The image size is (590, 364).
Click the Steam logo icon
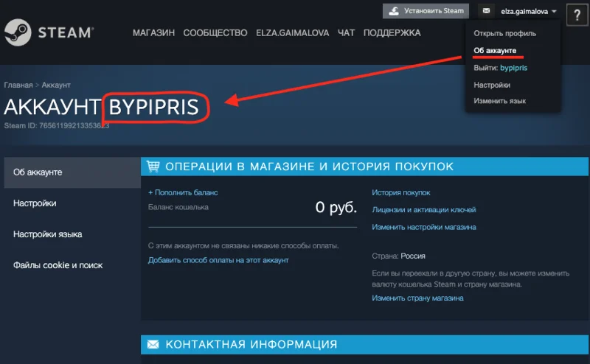(x=18, y=32)
